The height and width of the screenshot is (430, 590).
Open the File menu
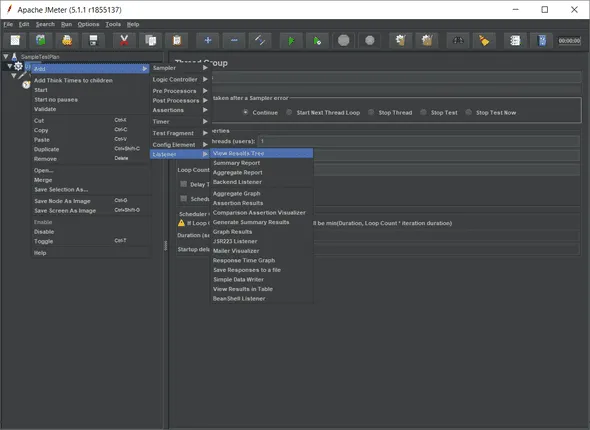[8, 24]
